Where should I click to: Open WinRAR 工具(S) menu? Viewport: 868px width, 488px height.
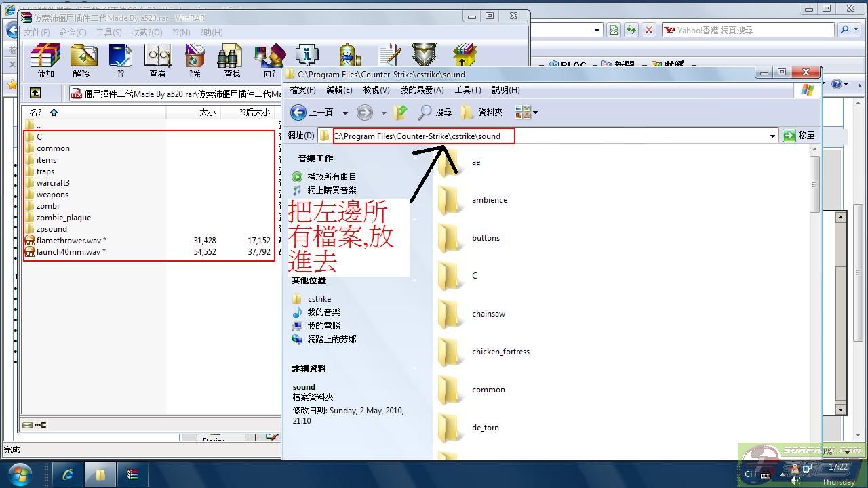pos(108,32)
